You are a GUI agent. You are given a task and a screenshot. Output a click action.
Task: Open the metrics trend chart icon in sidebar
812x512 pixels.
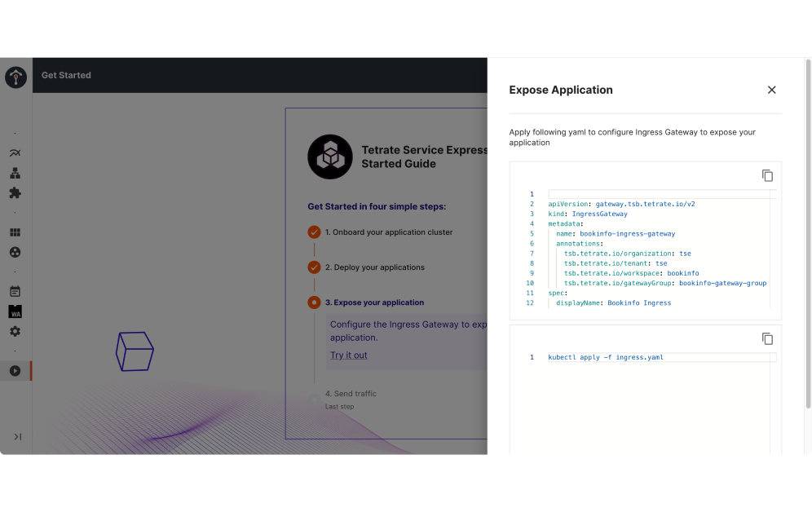click(x=15, y=152)
